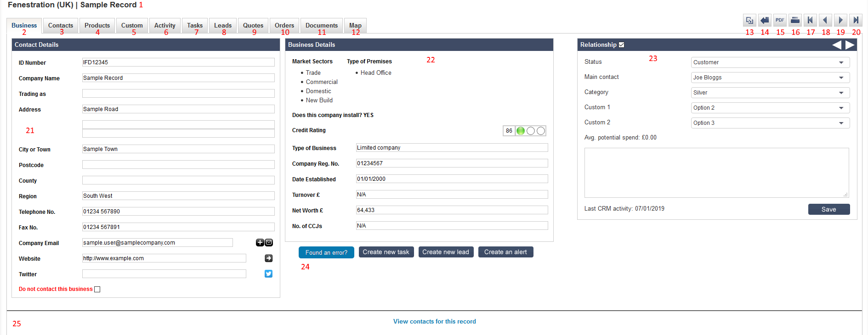Viewport: 868px width, 335px height.
Task: Click the Found an error? button
Action: tap(326, 252)
